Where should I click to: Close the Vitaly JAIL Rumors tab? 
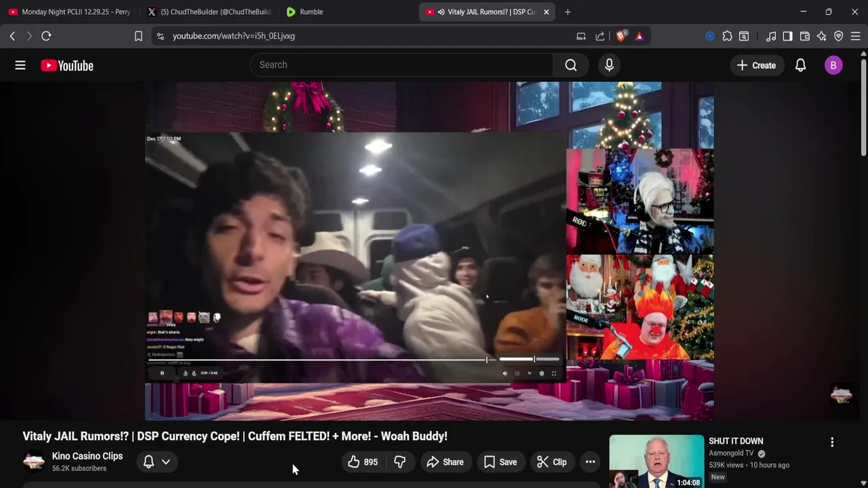[x=546, y=12]
